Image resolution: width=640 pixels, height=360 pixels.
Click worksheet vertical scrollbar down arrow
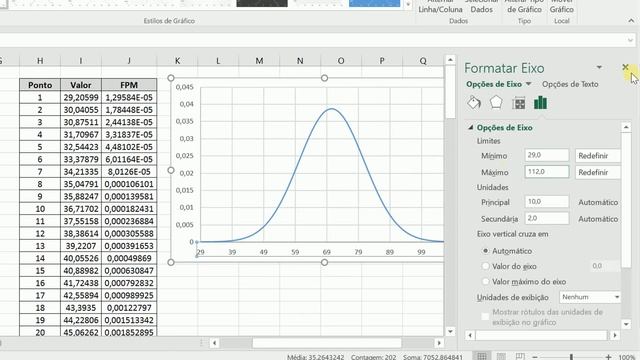pyautogui.click(x=450, y=331)
